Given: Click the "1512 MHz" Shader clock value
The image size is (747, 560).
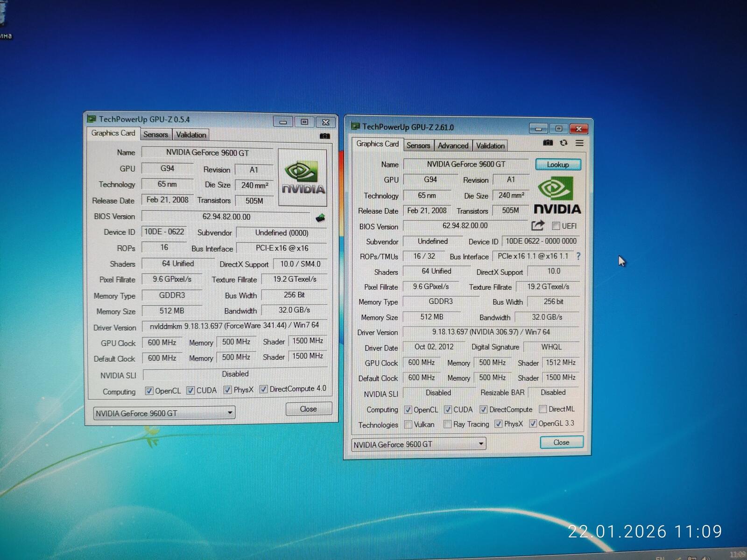Looking at the screenshot, I should [x=561, y=362].
